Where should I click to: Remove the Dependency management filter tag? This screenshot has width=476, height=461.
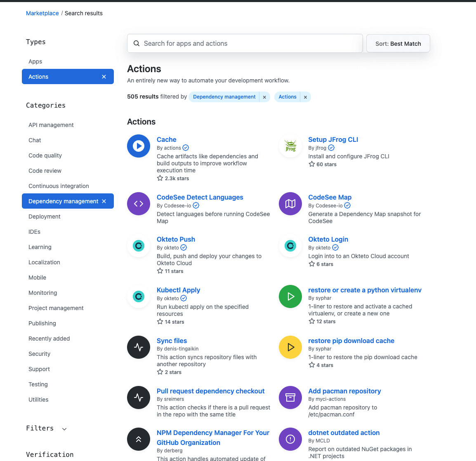(264, 97)
